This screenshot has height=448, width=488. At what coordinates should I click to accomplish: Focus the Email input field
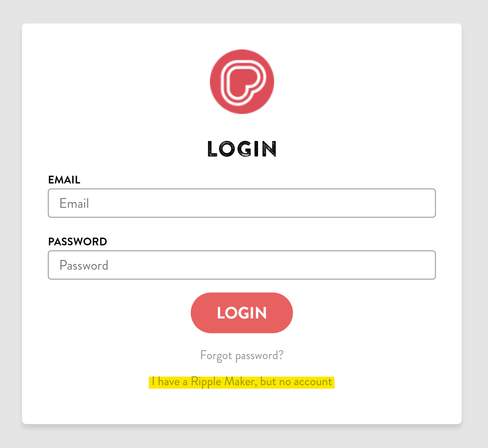(x=242, y=203)
